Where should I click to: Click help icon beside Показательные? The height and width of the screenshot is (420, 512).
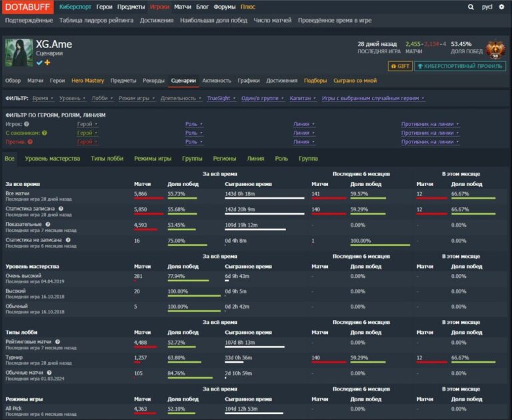(x=48, y=225)
